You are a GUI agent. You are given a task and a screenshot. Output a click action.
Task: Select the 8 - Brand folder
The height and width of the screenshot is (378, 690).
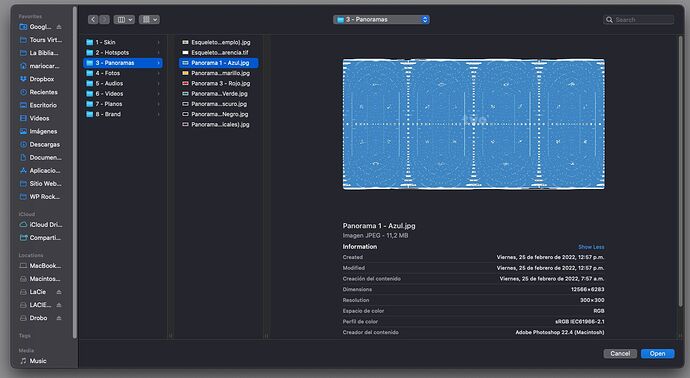tap(123, 114)
